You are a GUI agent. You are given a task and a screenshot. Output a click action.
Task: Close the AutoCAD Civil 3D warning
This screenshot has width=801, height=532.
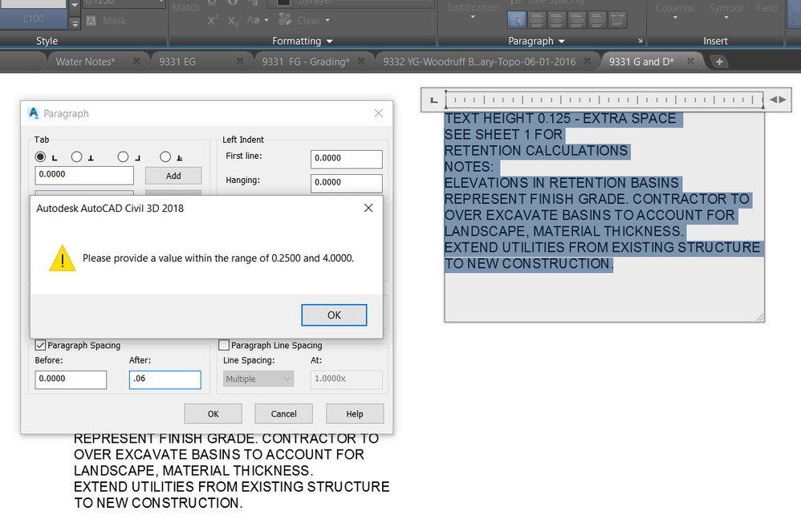pyautogui.click(x=368, y=208)
